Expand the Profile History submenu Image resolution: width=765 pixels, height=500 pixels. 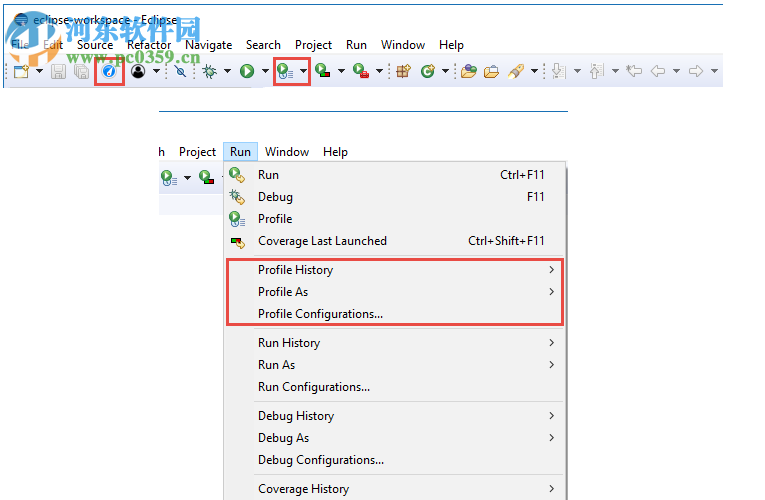395,270
